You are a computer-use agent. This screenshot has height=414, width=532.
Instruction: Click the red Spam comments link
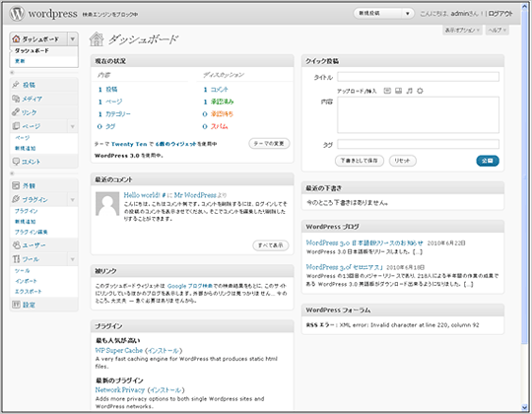pyautogui.click(x=219, y=126)
